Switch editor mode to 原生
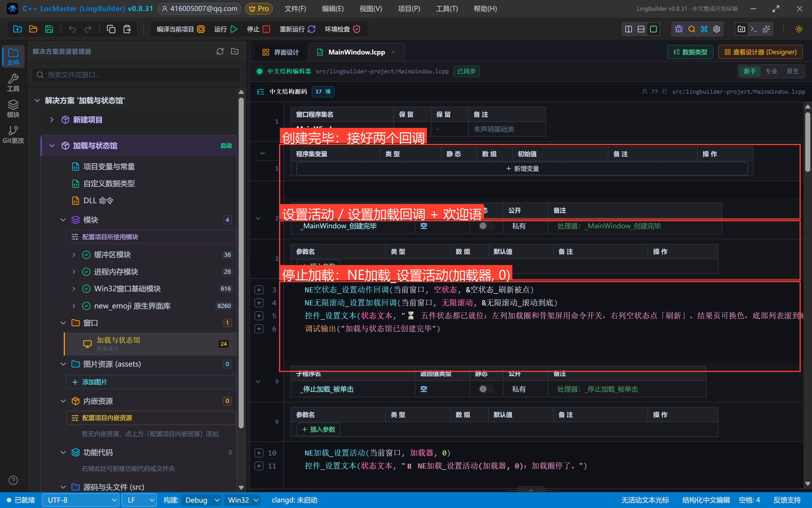Screen dimensions: 812x508 793,71
